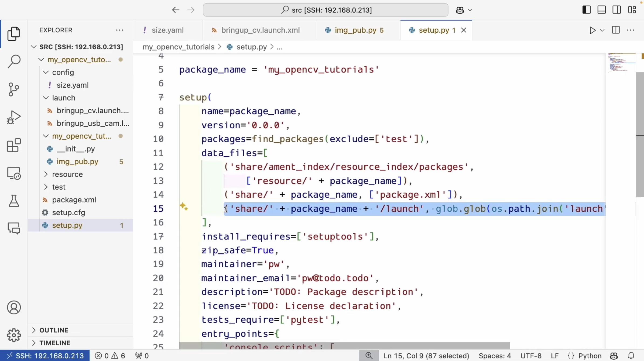Viewport: 644px width, 361px height.
Task: Run the Python file with play button
Action: click(x=592, y=30)
